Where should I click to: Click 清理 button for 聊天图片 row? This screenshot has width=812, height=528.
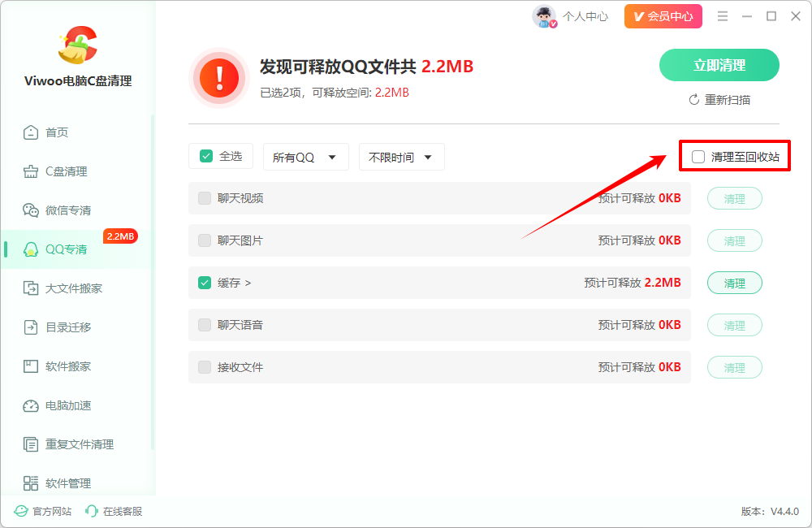point(734,240)
